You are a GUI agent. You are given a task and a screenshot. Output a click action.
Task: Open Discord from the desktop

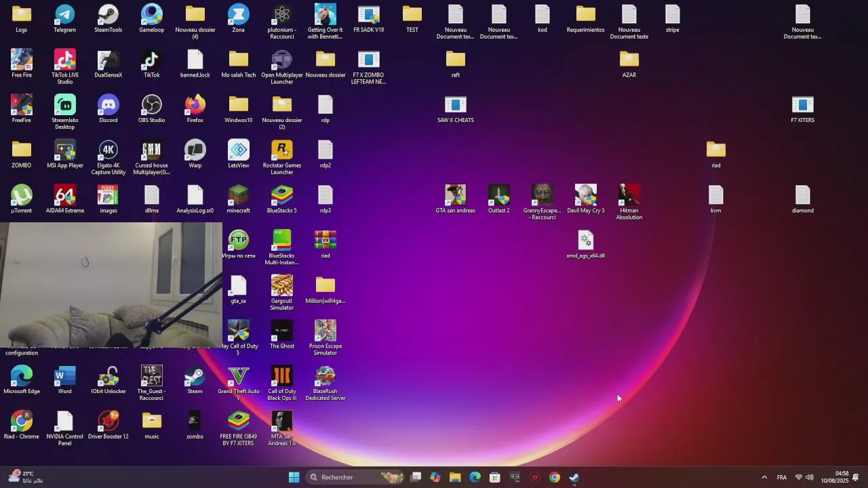108,108
